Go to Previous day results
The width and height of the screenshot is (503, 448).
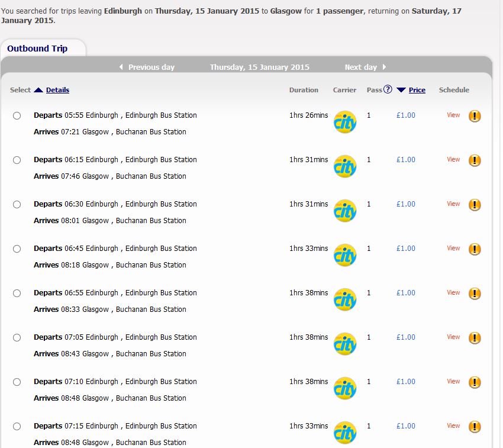151,67
